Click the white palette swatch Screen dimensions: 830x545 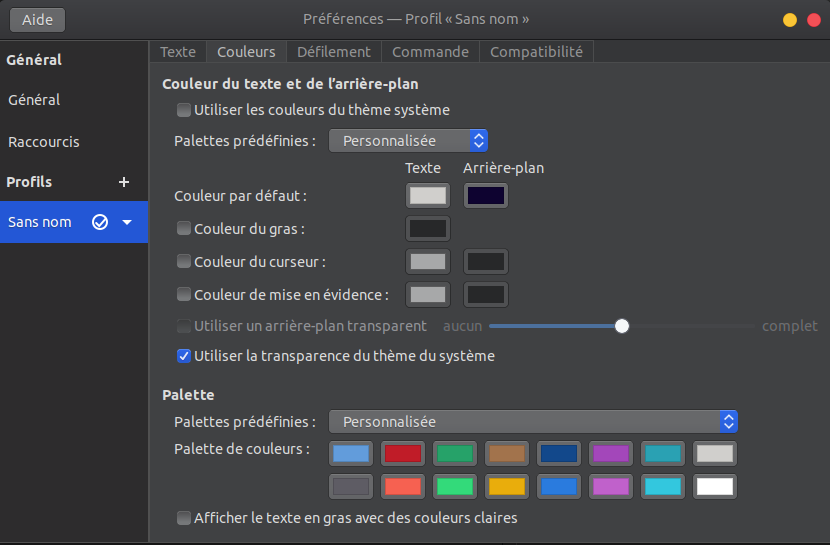[x=715, y=486]
